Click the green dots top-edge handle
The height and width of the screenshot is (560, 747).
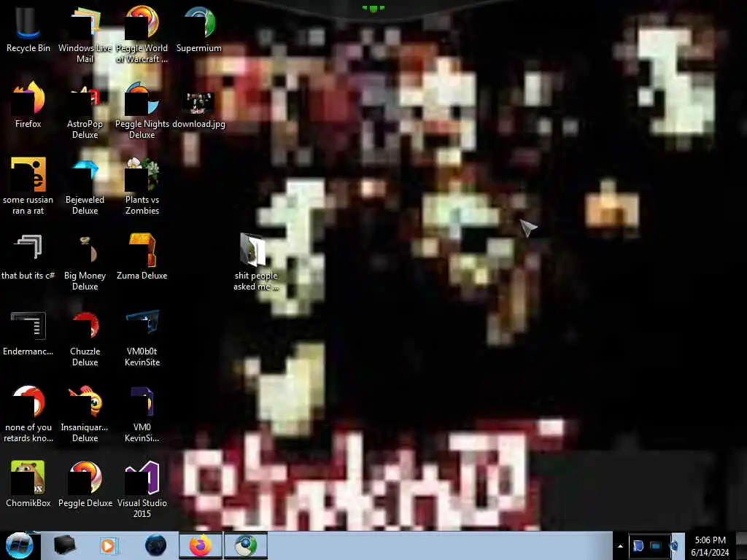[x=373, y=9]
